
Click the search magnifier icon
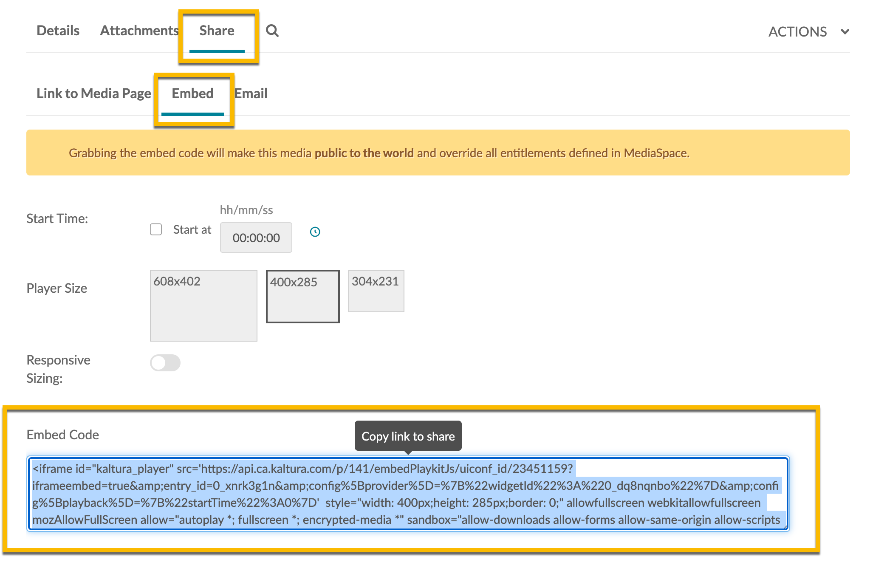coord(272,31)
